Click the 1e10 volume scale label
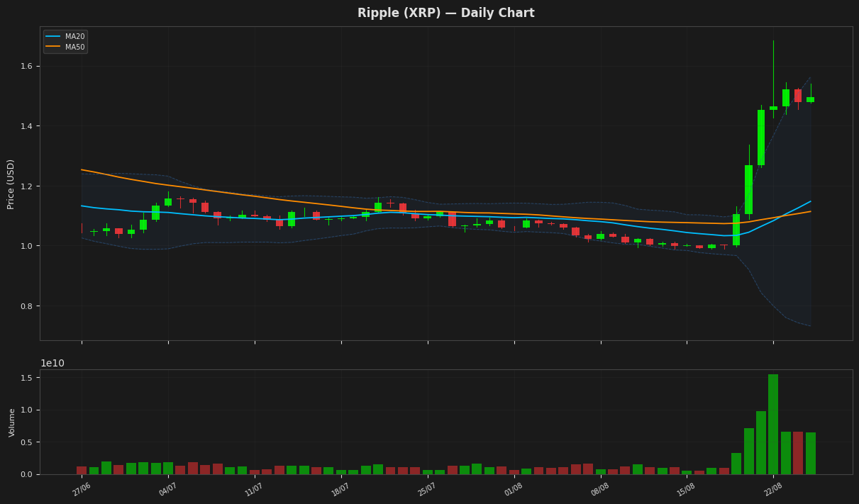The height and width of the screenshot is (504, 859). (52, 363)
